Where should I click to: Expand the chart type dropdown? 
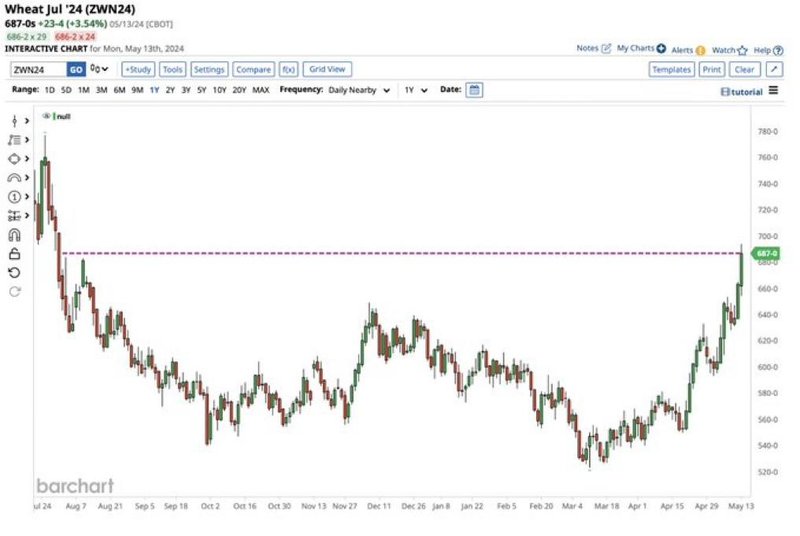pyautogui.click(x=99, y=70)
